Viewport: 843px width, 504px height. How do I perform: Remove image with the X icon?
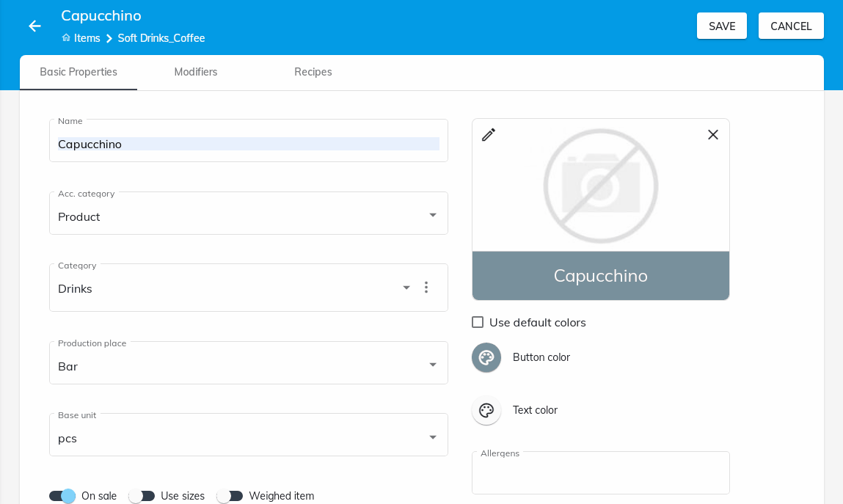pos(713,135)
